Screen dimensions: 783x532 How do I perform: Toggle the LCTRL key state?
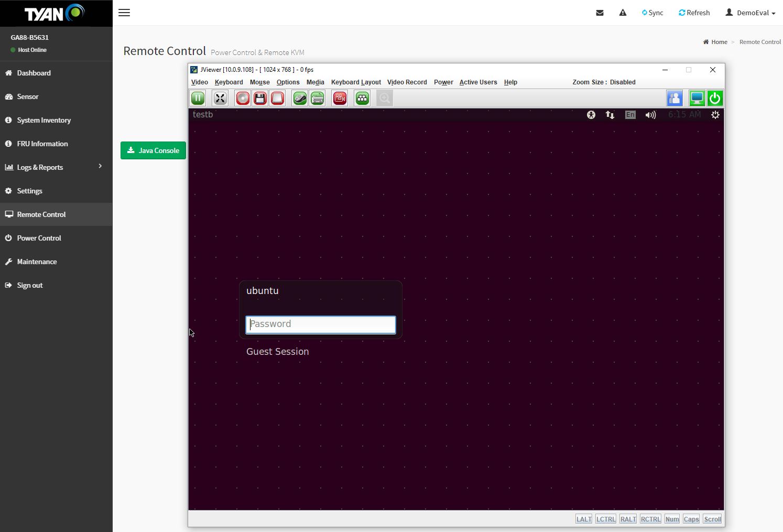point(606,519)
